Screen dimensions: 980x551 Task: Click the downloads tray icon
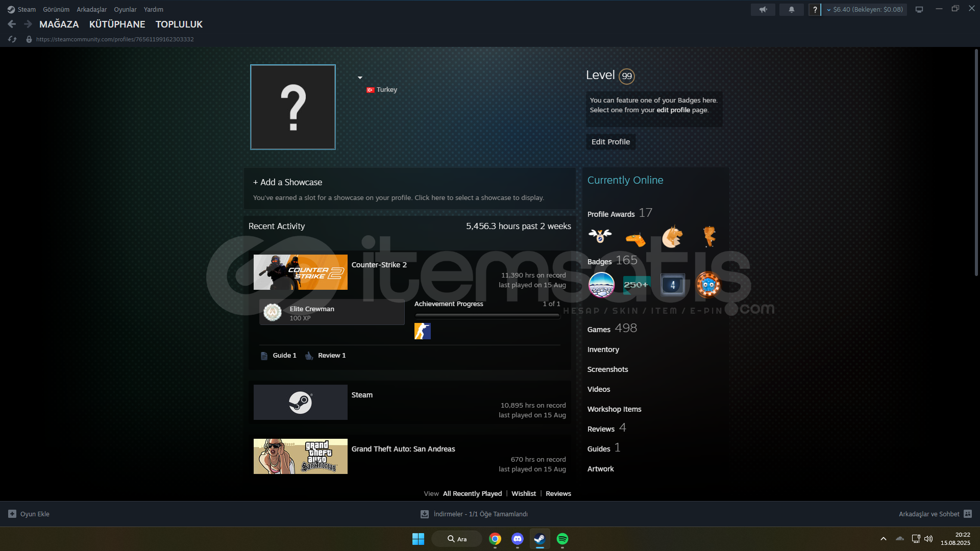(x=425, y=514)
